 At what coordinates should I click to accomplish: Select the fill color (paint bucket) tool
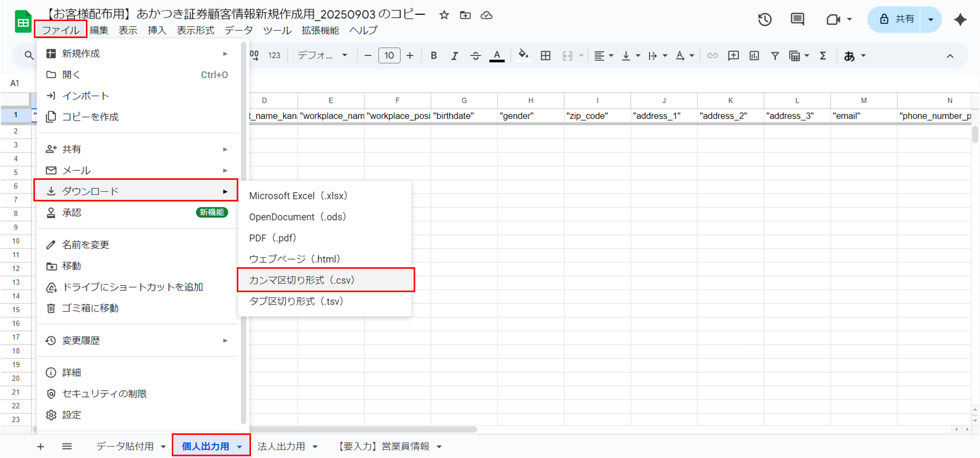523,56
